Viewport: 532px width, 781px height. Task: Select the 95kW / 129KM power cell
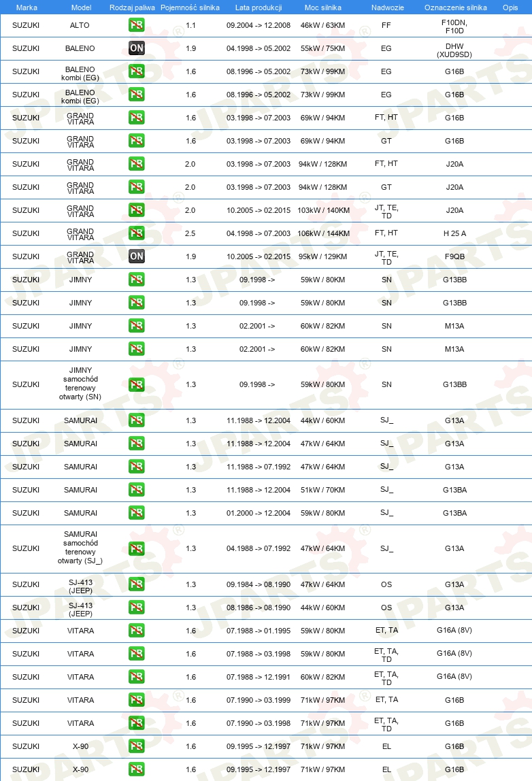click(322, 256)
